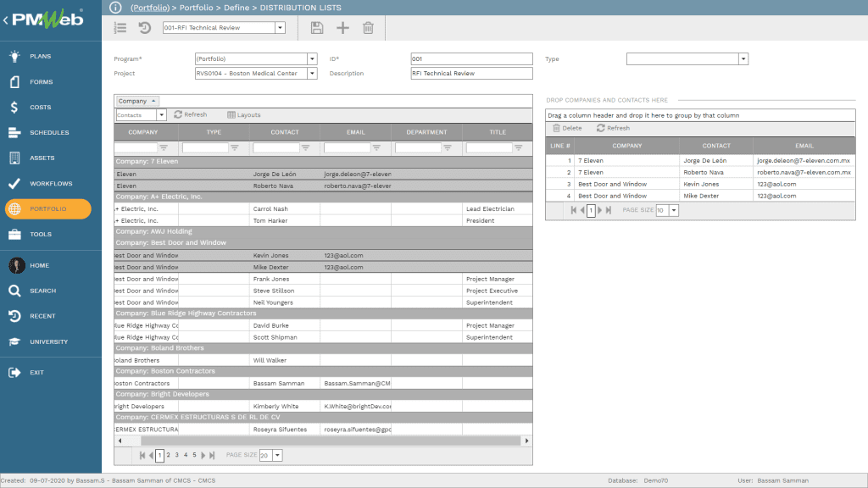Select the Bassam Samman contact row
The image size is (868, 488).
[323, 383]
